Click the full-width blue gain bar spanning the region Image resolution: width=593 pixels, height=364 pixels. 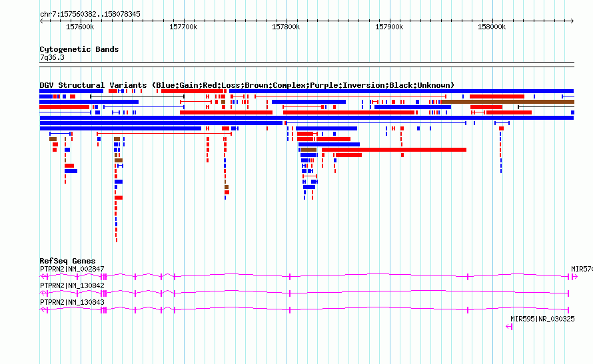[306, 118]
